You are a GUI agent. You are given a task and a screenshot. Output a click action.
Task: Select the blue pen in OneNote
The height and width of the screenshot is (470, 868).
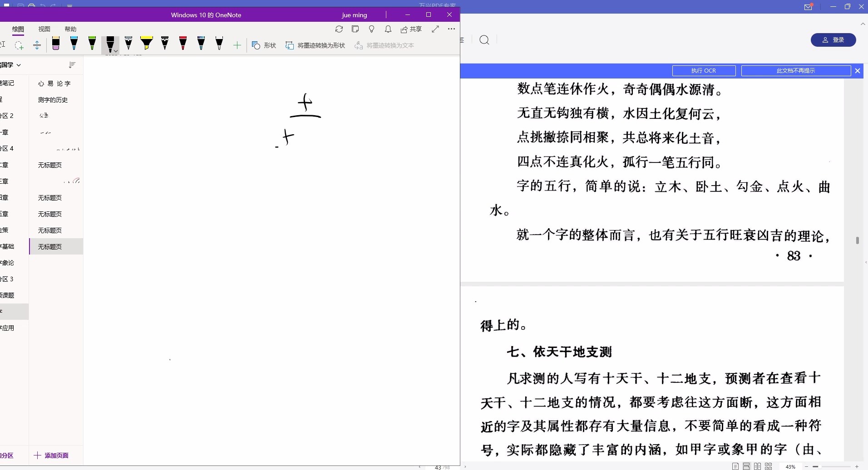pos(74,44)
